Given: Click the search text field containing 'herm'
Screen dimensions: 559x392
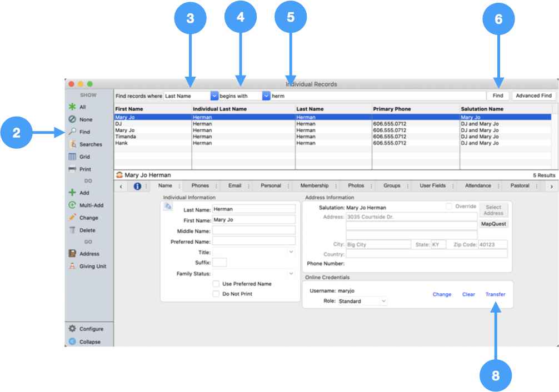Looking at the screenshot, I should coord(378,96).
